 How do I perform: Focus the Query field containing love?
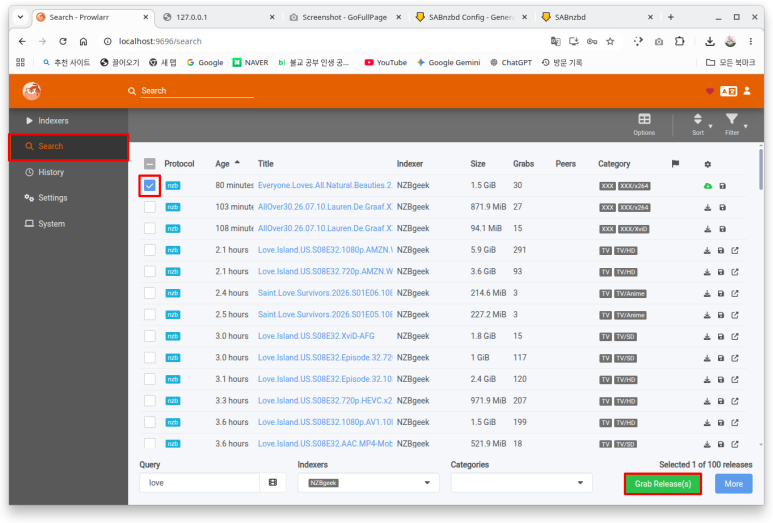[200, 483]
